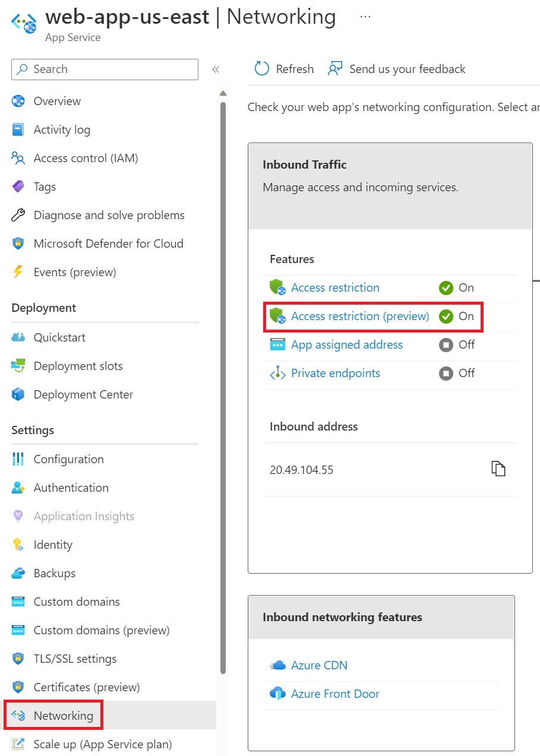Click the Deployment slots icon

18,366
